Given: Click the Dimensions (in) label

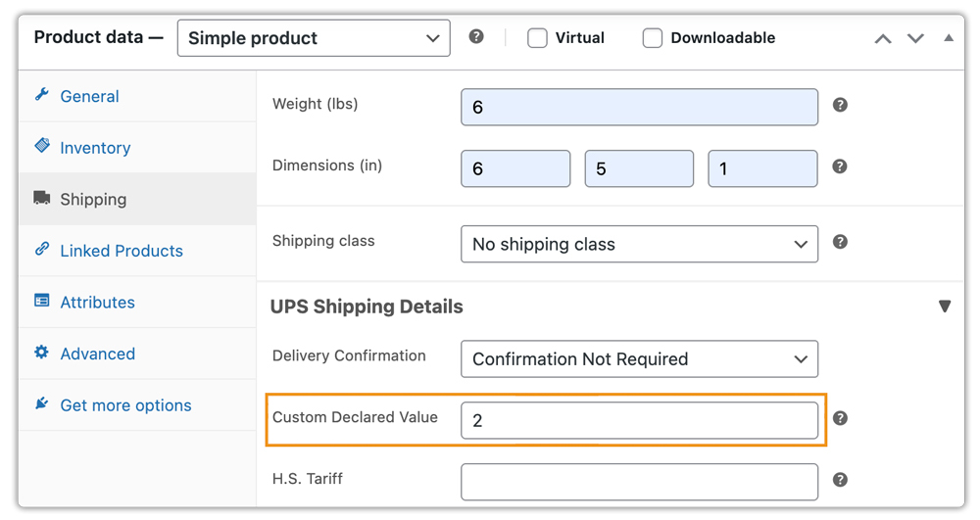Looking at the screenshot, I should tap(327, 165).
